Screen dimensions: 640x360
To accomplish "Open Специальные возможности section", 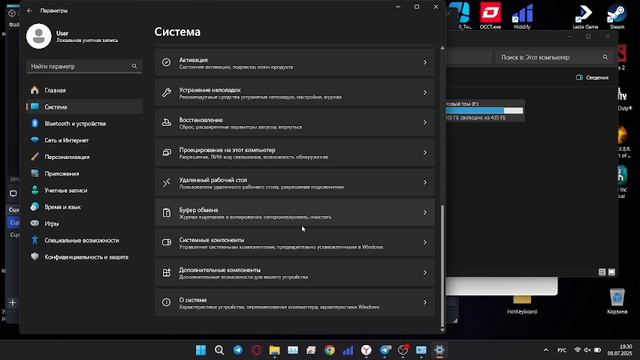I will pos(84,240).
